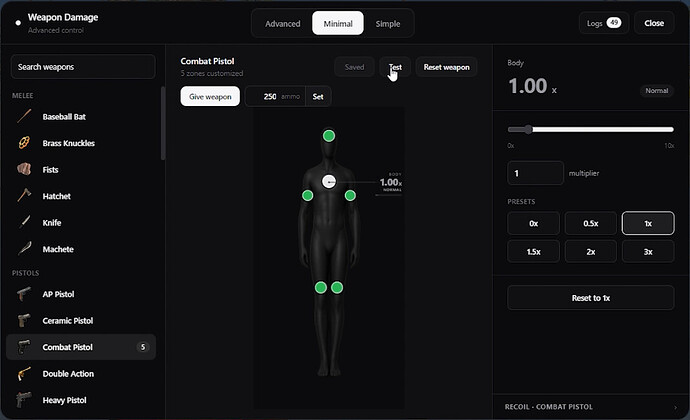Click the Combat Pistol customized count badge
The image size is (690, 420).
[143, 347]
